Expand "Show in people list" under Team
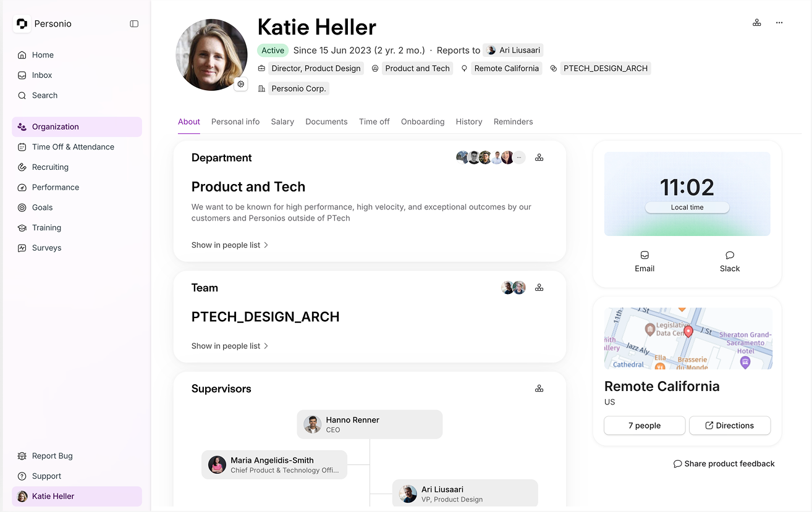Screen dimensions: 812x512 click(229, 345)
